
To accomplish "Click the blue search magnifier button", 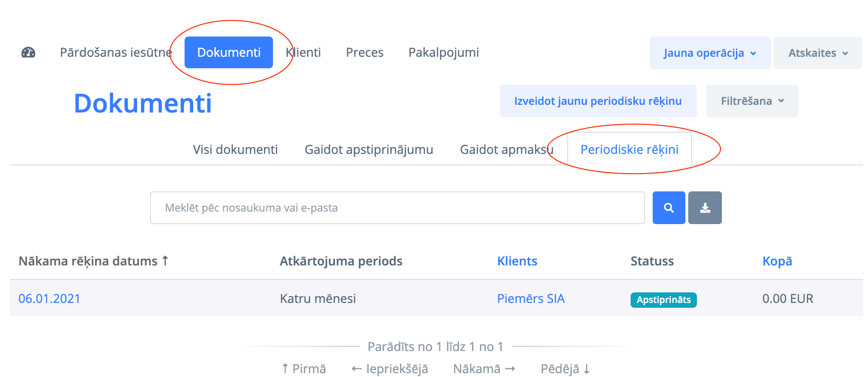I will click(669, 208).
